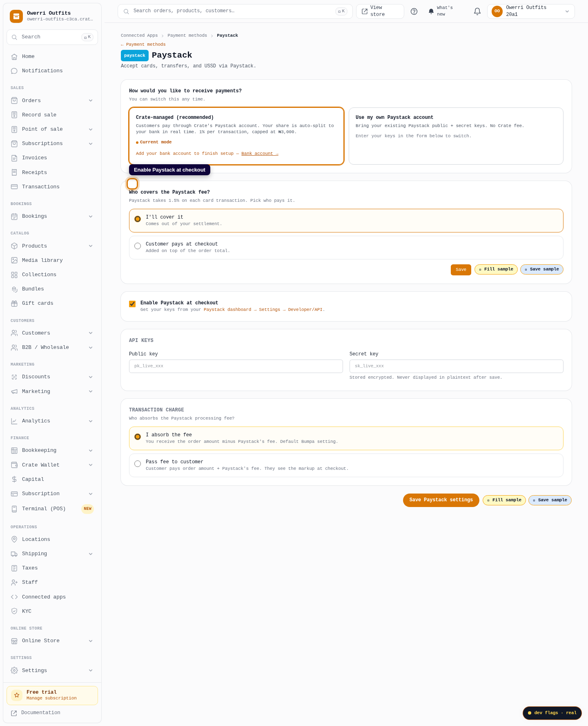Expand the Products chevron
Viewport: 588px width, 726px height.
[91, 246]
